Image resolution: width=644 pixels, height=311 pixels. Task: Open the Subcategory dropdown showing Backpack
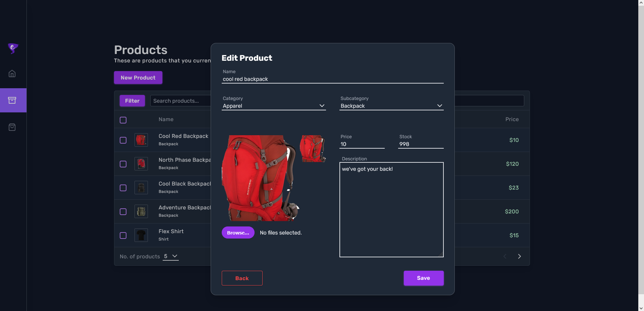(x=391, y=106)
